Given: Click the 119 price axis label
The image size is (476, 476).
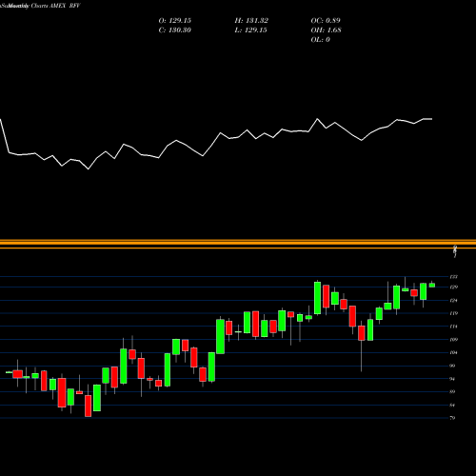Looking at the screenshot, I should (x=454, y=313).
